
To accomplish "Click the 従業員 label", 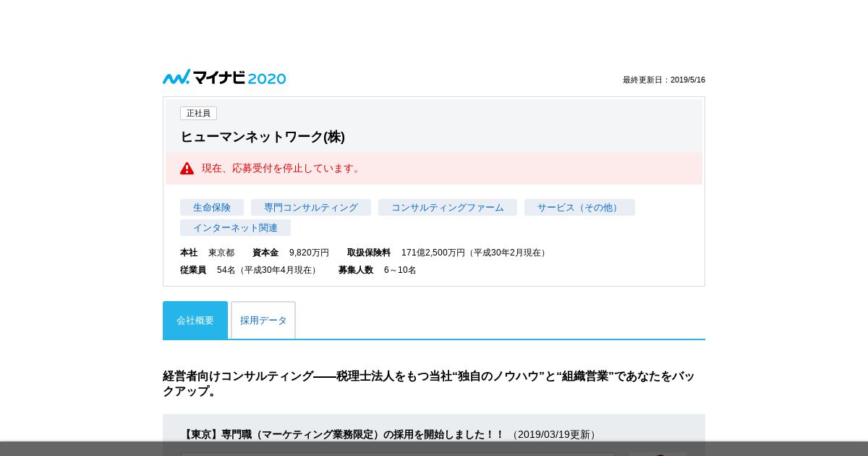I will coord(193,270).
